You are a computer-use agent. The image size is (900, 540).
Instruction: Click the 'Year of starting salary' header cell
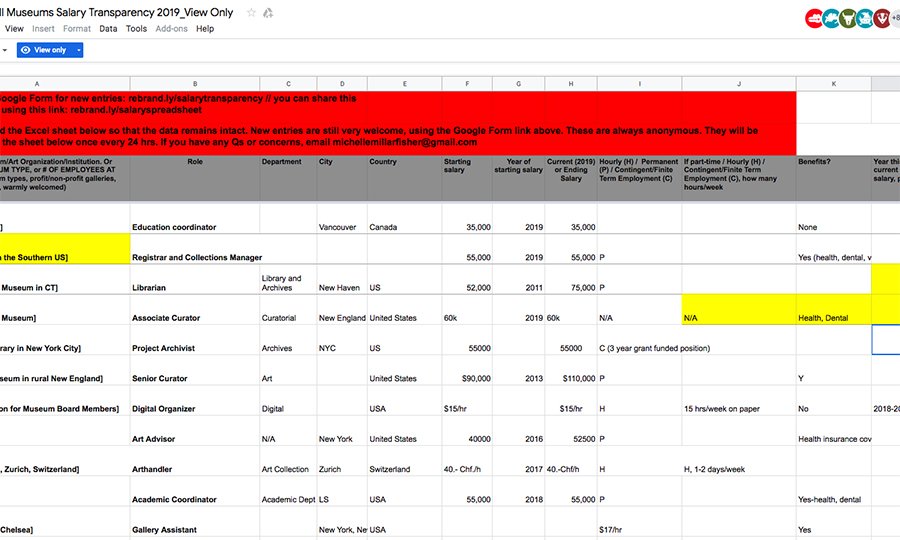pos(518,178)
